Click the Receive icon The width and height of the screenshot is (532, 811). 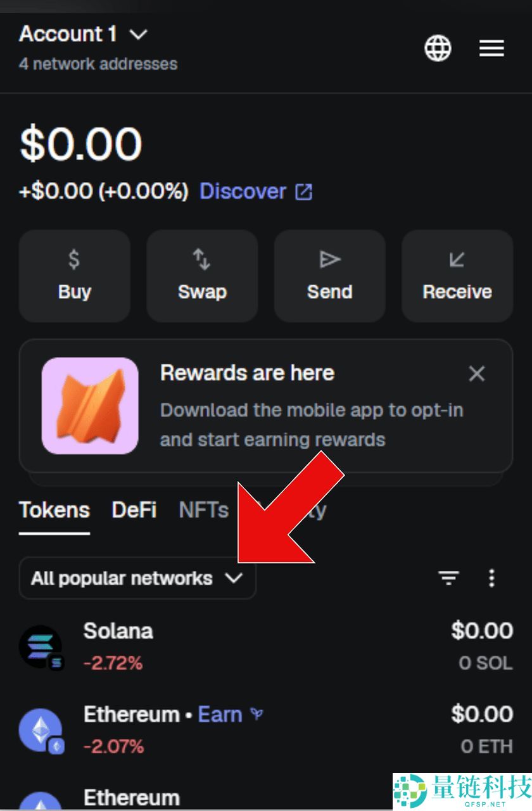pos(457,259)
